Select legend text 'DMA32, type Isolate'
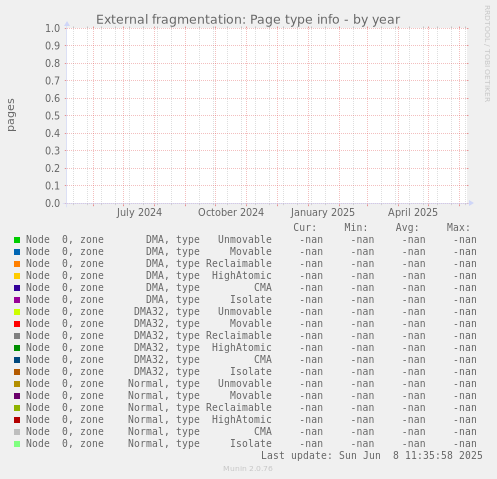This screenshot has width=497, height=479. [203, 372]
